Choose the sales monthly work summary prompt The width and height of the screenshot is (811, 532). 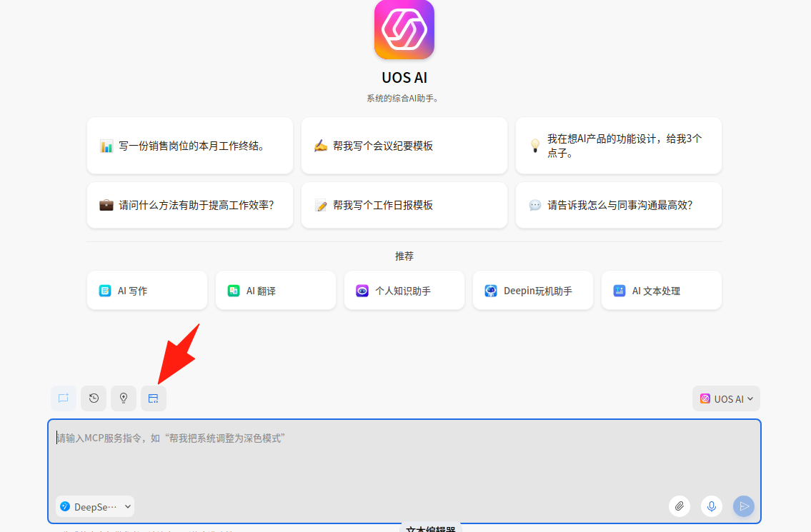click(x=190, y=146)
